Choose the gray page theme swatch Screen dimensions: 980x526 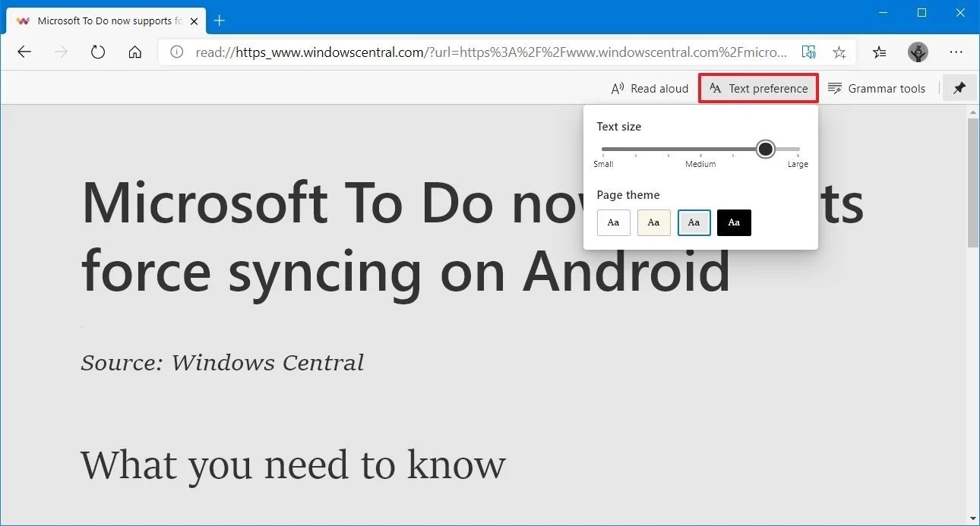[694, 222]
